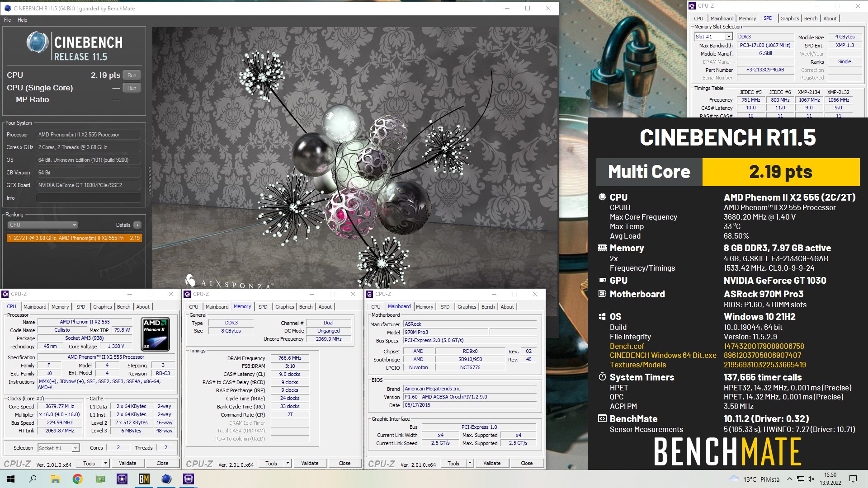Click CPU-Z icon in Mainboard window title
Screen dimensions: 868x488
point(369,294)
